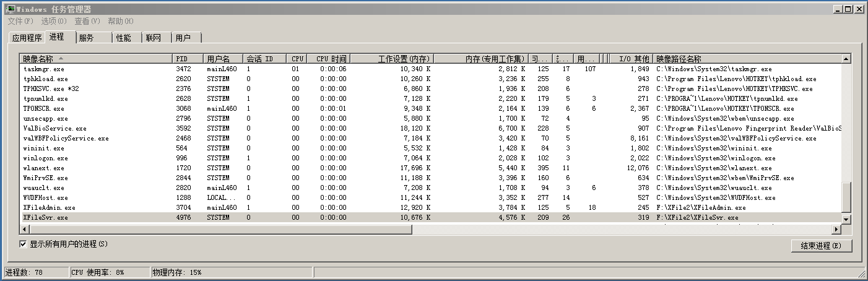
Task: Open the 文件(F) menu
Action: pos(20,21)
